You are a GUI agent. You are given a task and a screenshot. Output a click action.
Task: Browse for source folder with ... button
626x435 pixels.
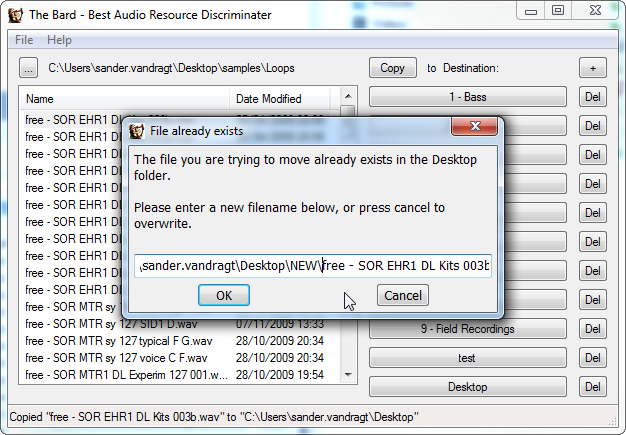pos(28,68)
